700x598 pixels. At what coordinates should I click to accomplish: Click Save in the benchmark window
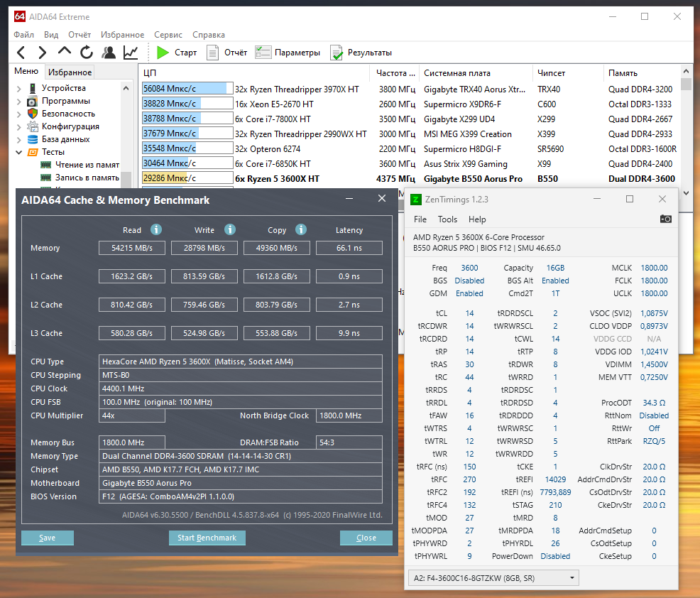click(x=48, y=538)
